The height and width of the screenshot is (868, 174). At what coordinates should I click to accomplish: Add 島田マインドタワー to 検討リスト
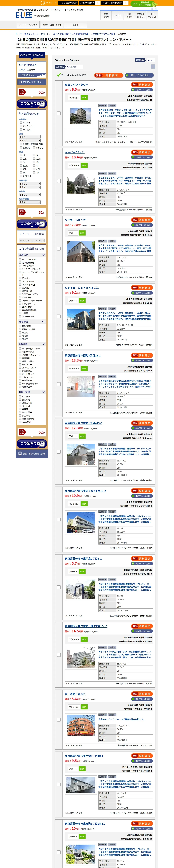(x=142, y=90)
